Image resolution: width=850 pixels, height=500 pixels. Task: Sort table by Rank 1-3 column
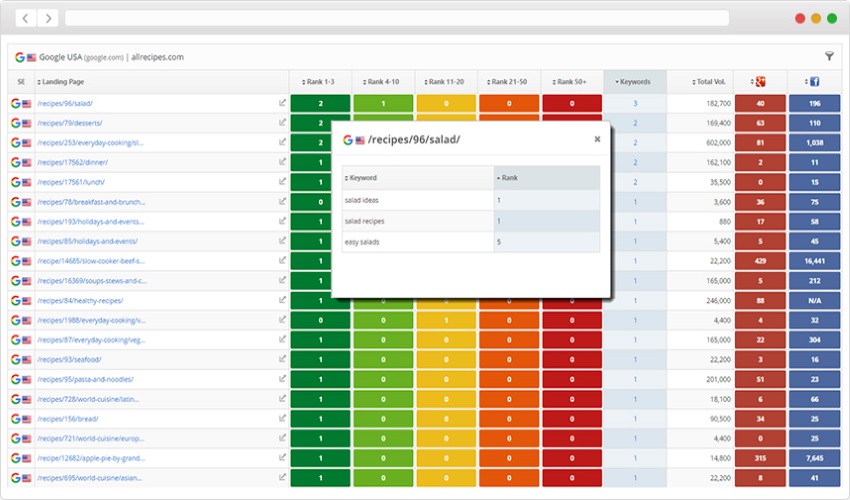click(320, 82)
